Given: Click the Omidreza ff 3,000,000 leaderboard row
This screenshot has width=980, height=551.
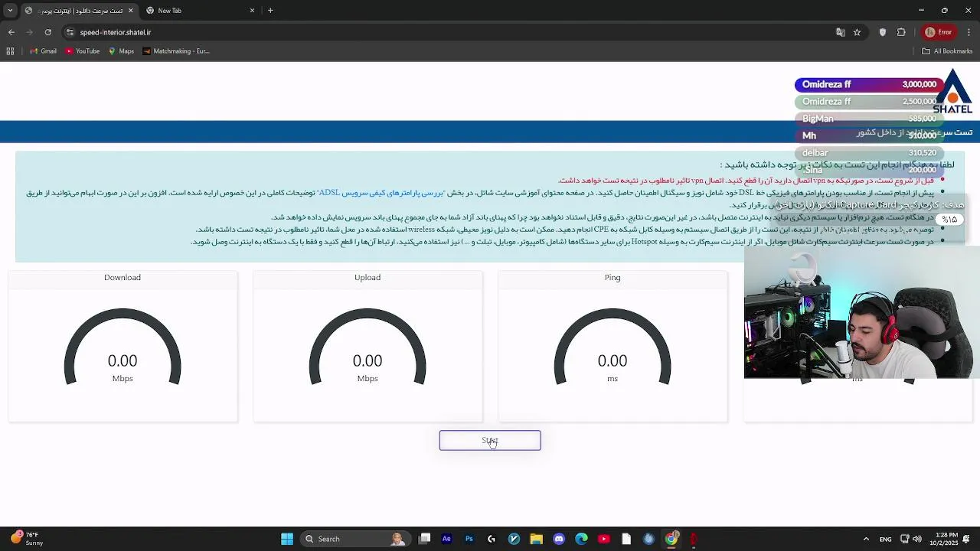Looking at the screenshot, I should 868,84.
